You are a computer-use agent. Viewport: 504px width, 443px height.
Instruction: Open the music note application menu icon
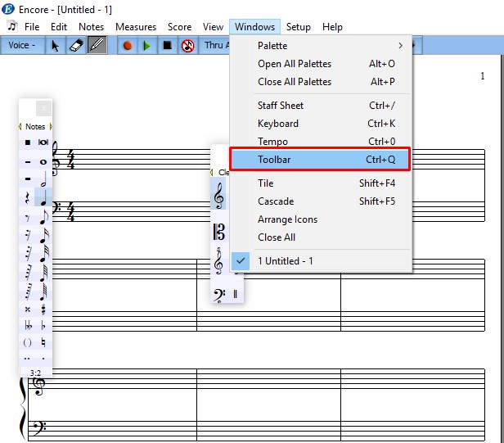(12, 26)
